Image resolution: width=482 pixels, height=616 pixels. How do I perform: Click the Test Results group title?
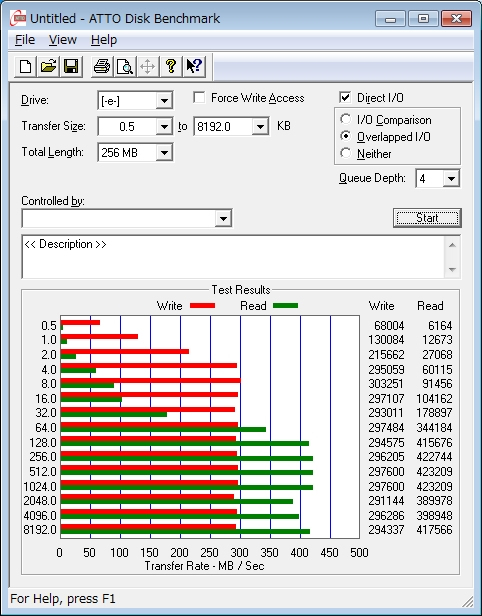[x=241, y=290]
